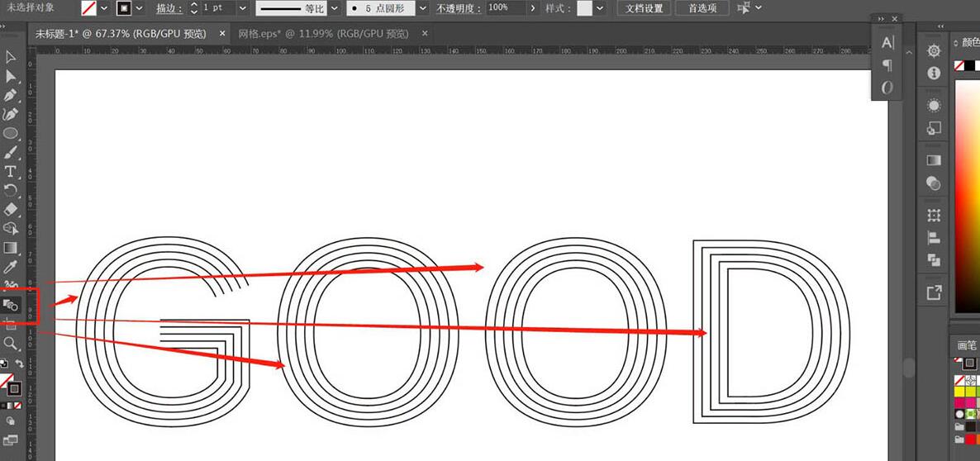
Task: Open arrange documents icon in control bar
Action: (744, 8)
